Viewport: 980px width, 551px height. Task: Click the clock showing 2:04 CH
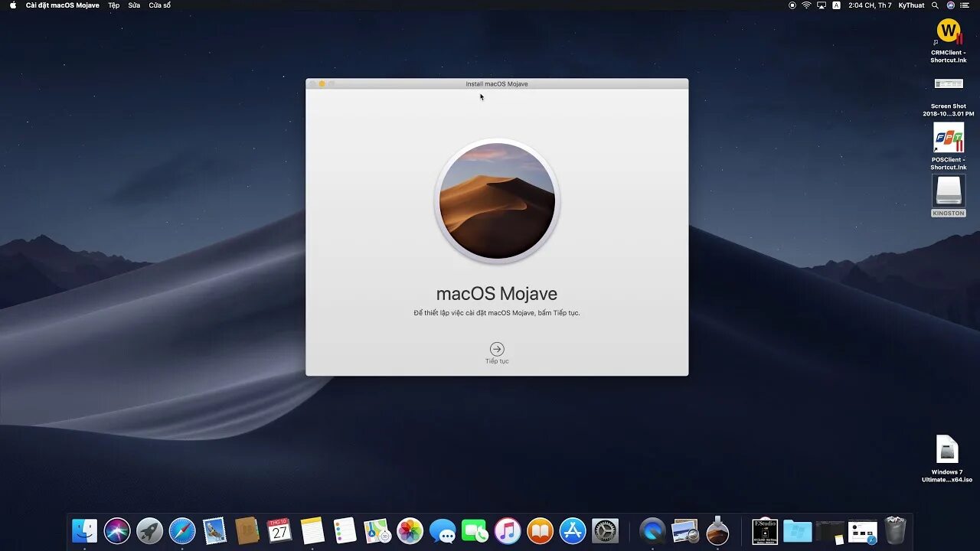tap(870, 5)
